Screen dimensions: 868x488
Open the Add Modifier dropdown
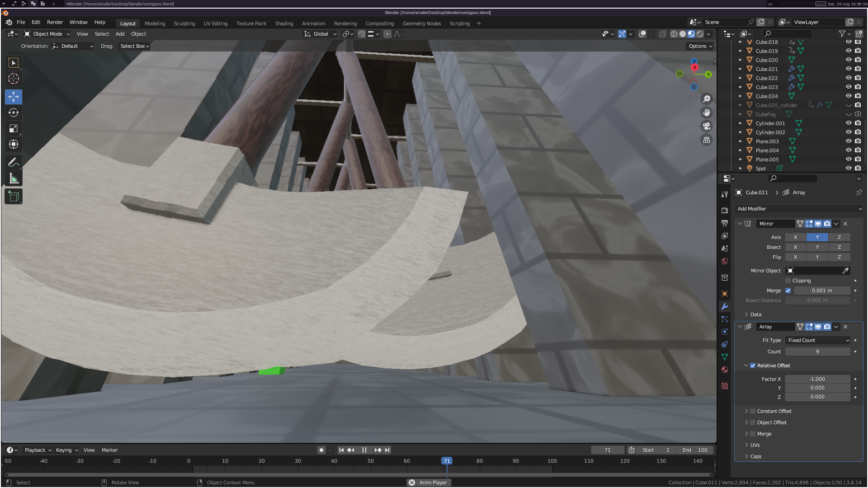point(799,209)
